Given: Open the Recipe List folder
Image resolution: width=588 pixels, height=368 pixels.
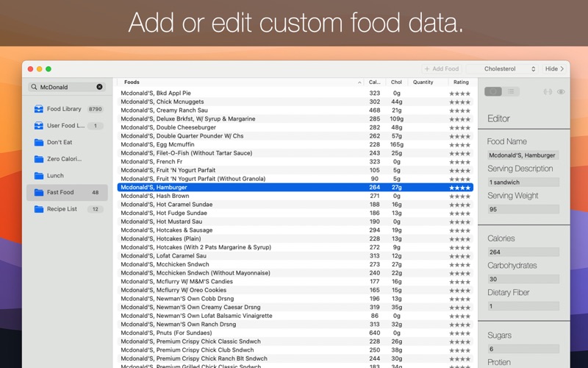Looking at the screenshot, I should (67, 209).
